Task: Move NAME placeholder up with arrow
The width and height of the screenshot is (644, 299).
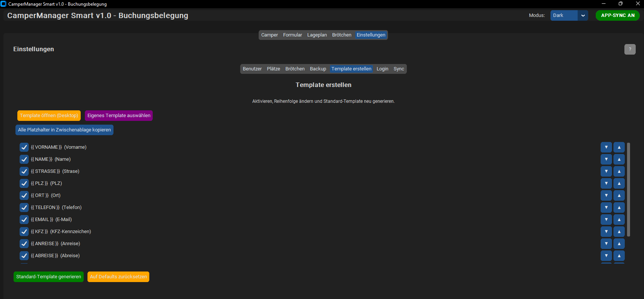Action: point(619,159)
